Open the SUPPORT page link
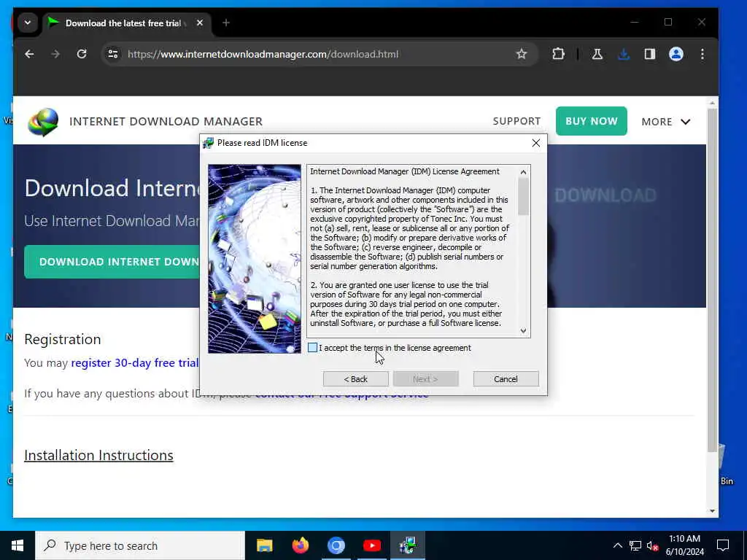747x560 pixels. 516,121
